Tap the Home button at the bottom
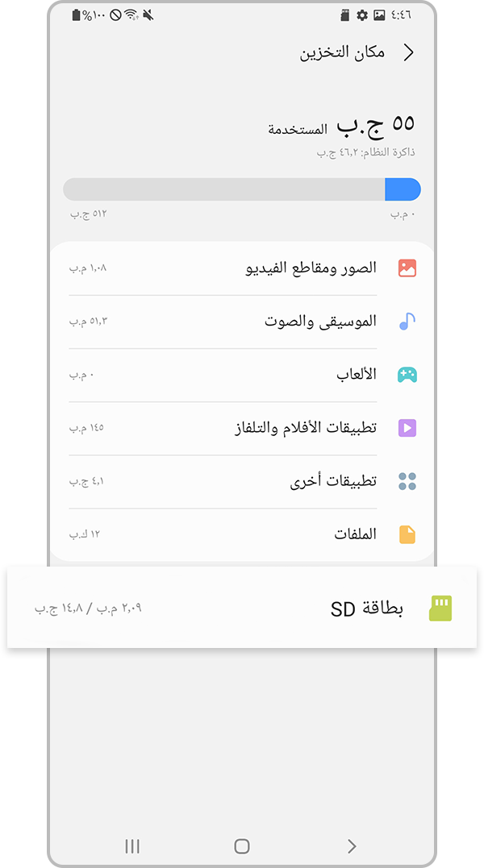 pyautogui.click(x=241, y=846)
